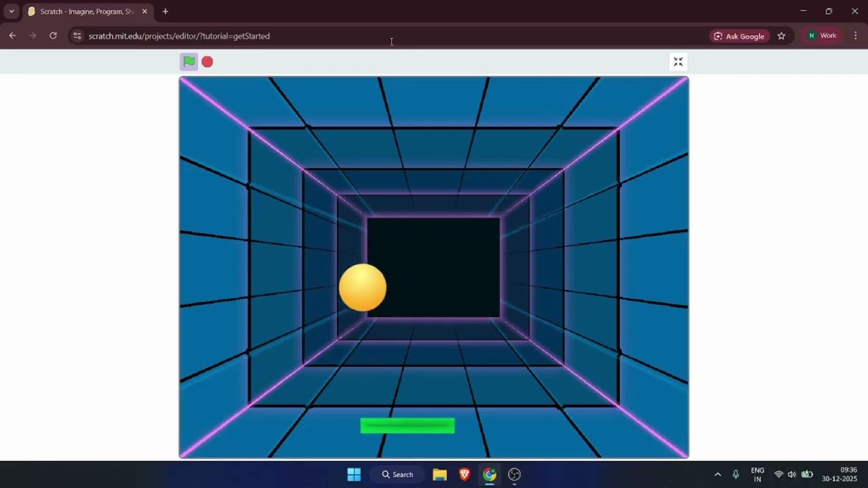
Task: Bookmark this page with the star
Action: tap(781, 36)
